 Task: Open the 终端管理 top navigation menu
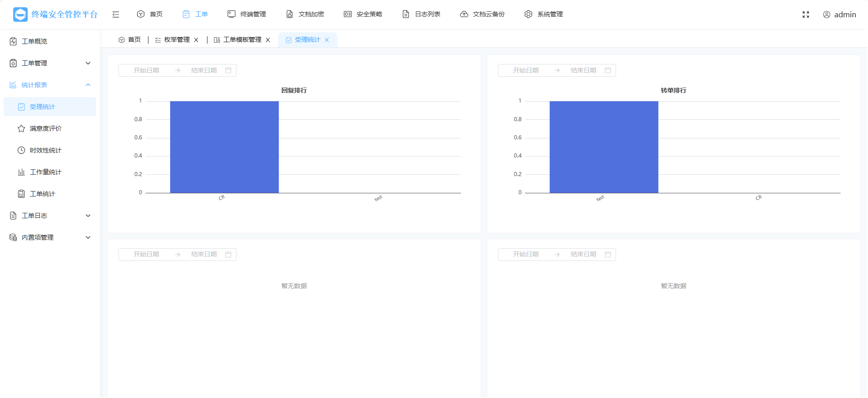pyautogui.click(x=247, y=15)
